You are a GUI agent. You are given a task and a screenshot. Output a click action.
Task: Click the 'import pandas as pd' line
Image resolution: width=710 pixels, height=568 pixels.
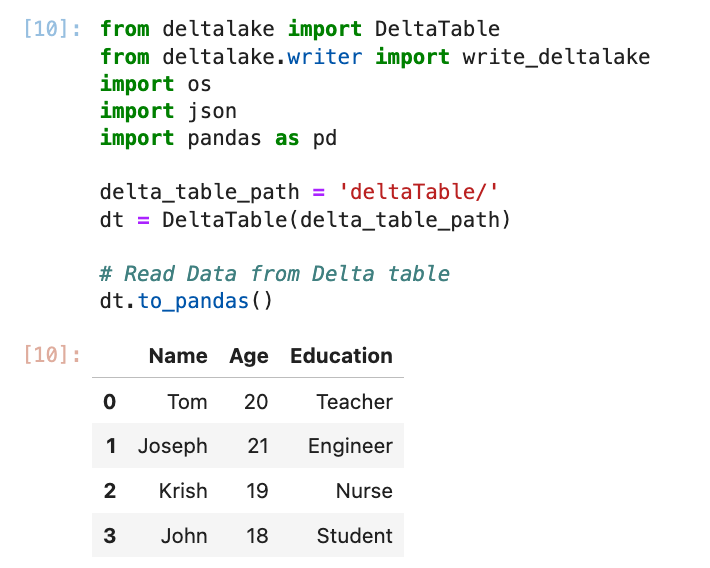pyautogui.click(x=218, y=138)
